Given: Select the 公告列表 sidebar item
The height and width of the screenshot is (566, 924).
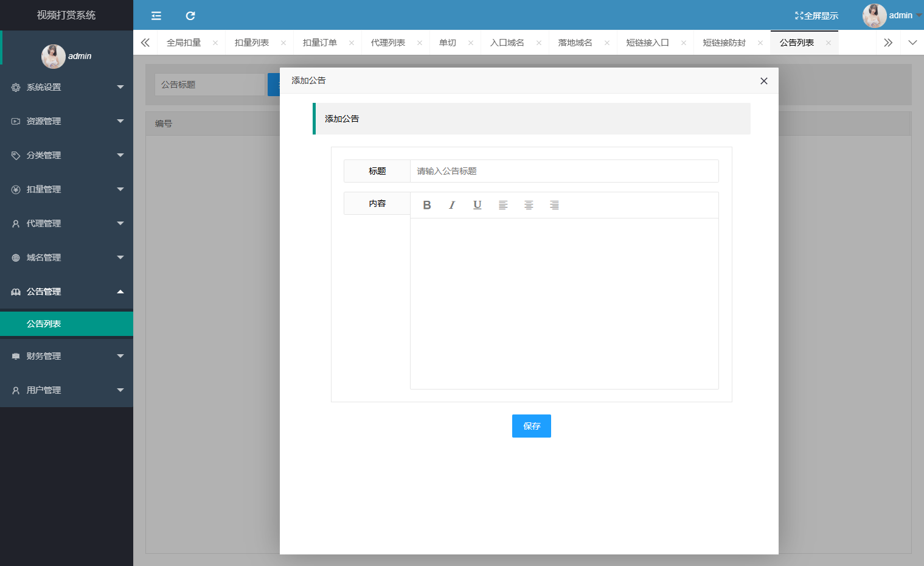Looking at the screenshot, I should (66, 324).
